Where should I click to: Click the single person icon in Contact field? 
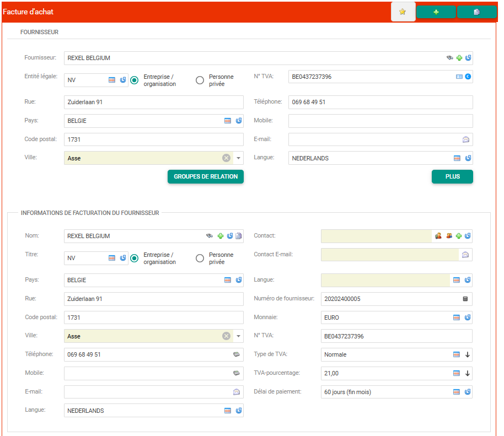(x=438, y=236)
